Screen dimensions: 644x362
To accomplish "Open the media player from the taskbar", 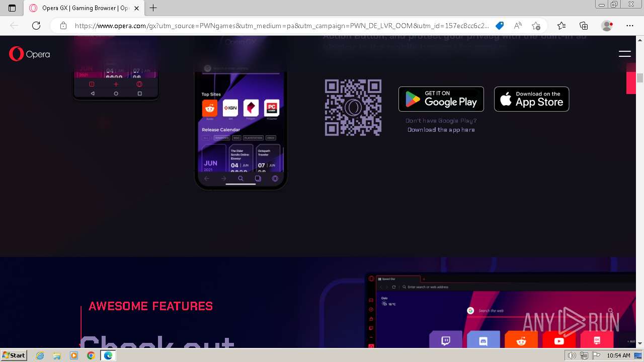I will point(74,355).
